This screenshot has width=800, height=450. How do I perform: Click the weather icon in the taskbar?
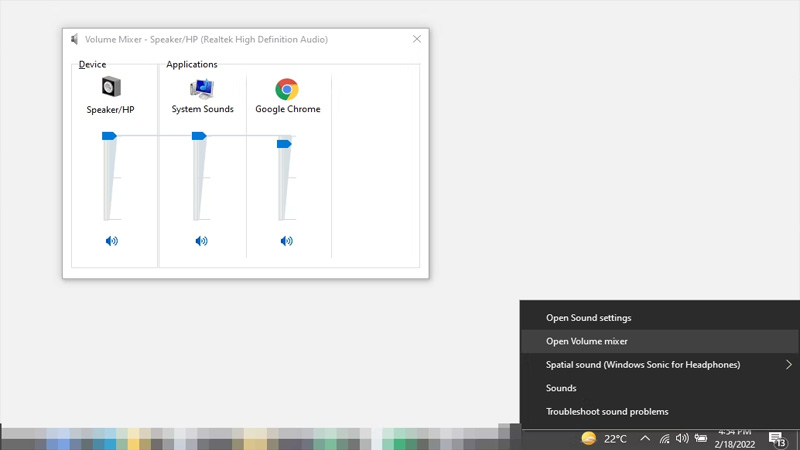[589, 438]
